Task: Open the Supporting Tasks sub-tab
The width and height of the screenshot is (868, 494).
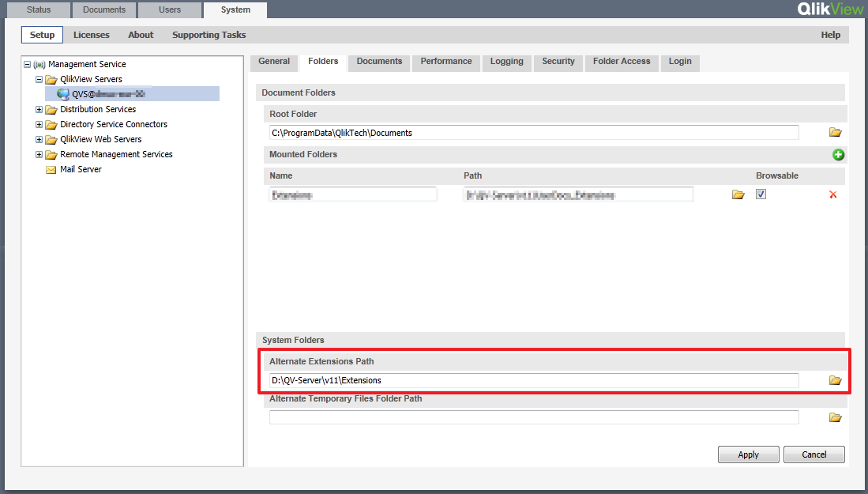Action: [209, 34]
